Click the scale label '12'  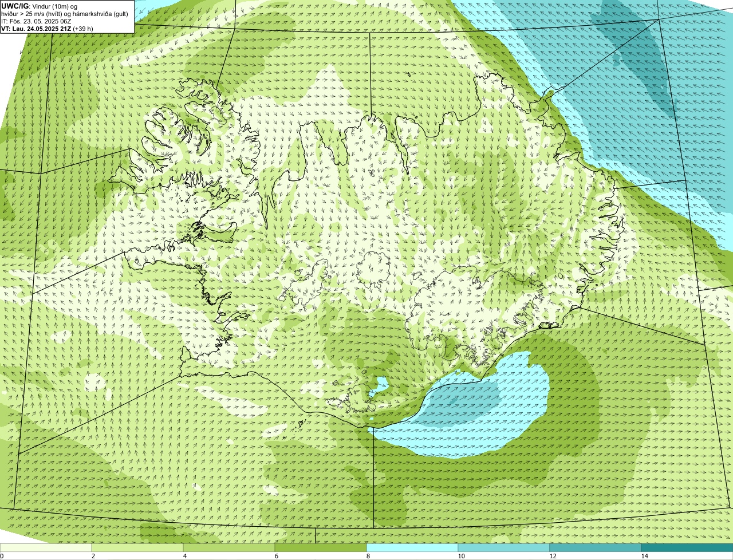[553, 556]
